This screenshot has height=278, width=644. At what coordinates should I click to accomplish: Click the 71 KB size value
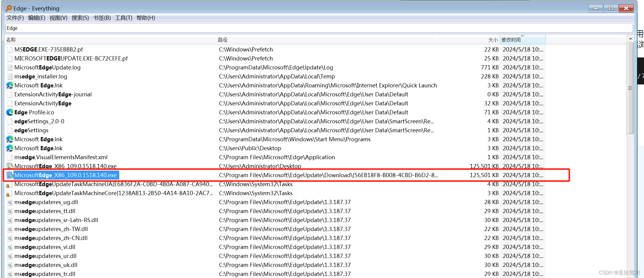click(x=491, y=113)
